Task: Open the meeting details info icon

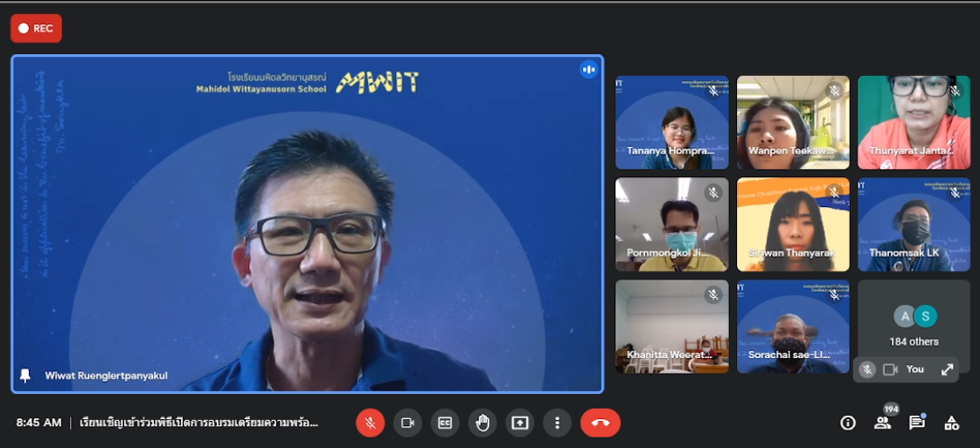Action: coord(847,423)
